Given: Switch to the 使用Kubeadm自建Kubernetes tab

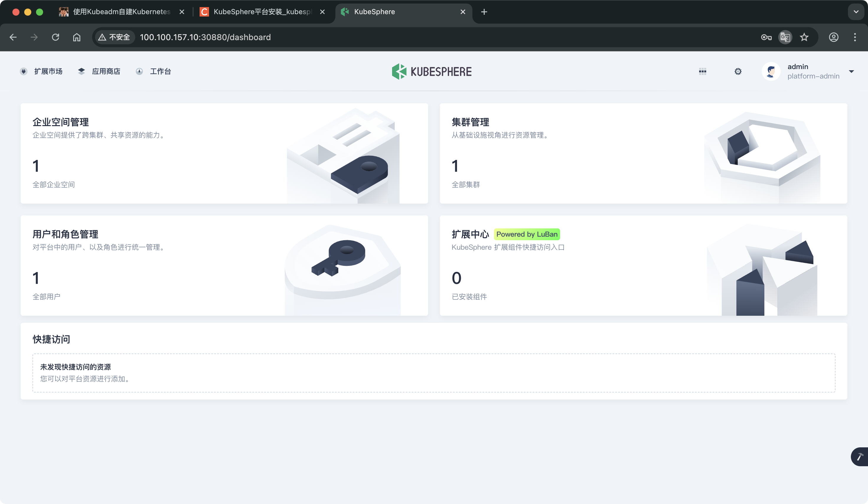Looking at the screenshot, I should click(122, 12).
